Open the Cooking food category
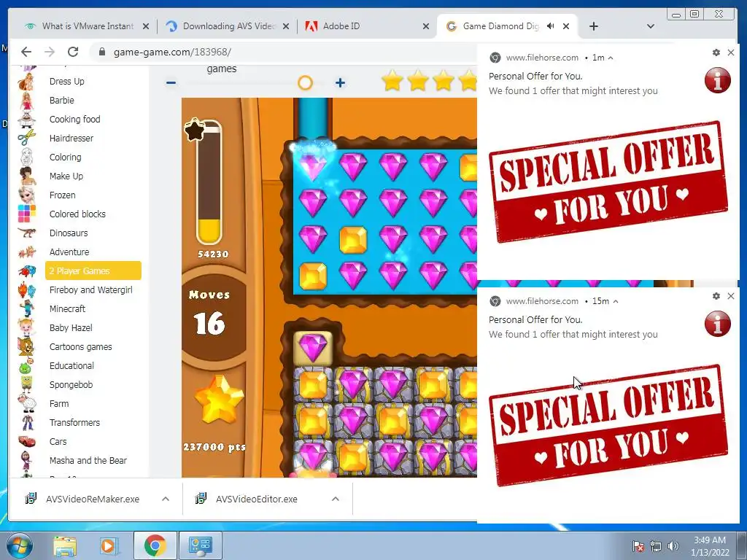Image resolution: width=747 pixels, height=560 pixels. (x=75, y=119)
